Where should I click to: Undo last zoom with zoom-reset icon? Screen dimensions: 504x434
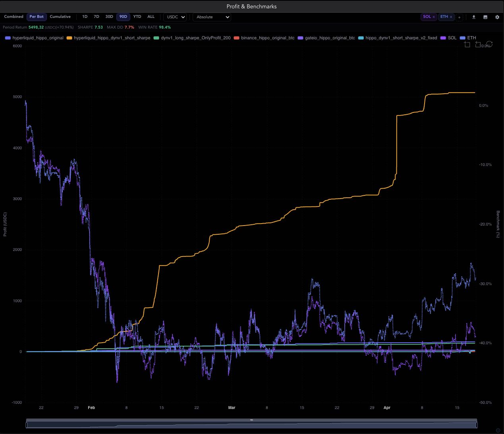[478, 44]
